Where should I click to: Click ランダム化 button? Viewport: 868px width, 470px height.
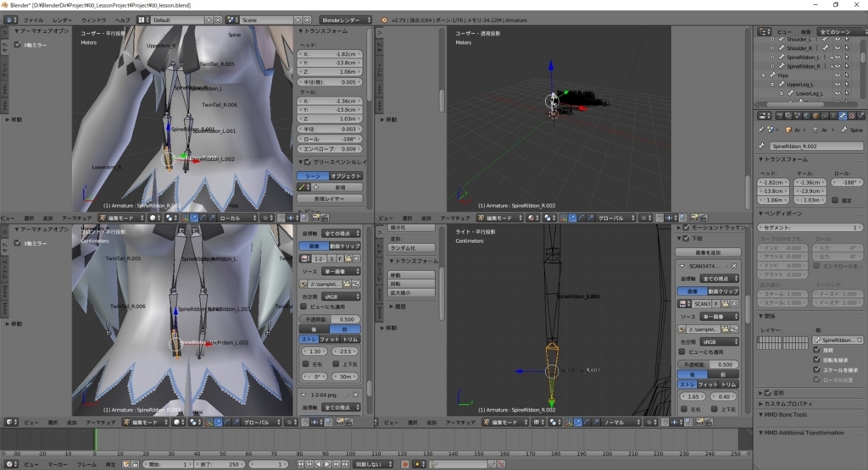411,248
